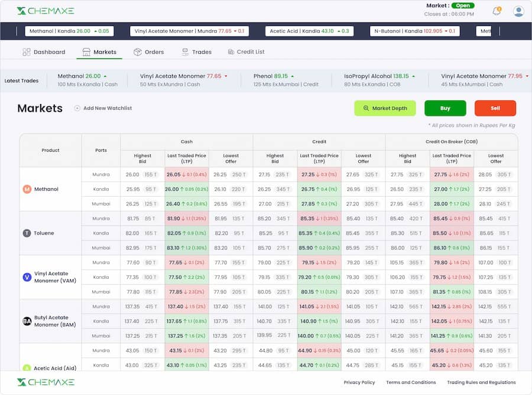
Task: Click Methanol Kandla cash LTP 26.00
Action: 187,189
